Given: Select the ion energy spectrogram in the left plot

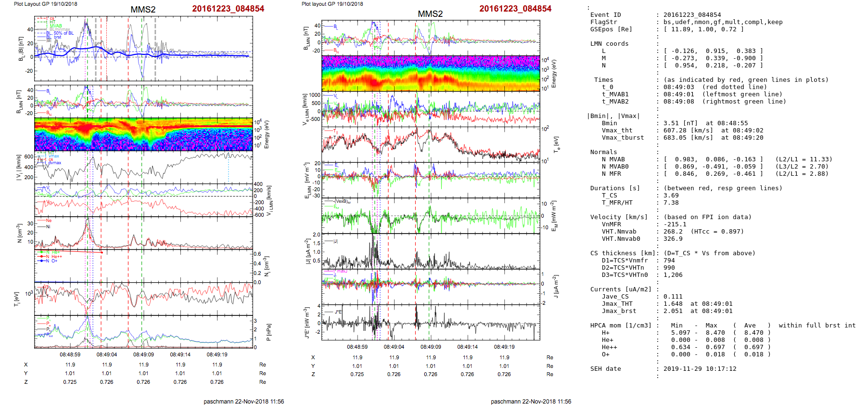Looking at the screenshot, I should [143, 134].
